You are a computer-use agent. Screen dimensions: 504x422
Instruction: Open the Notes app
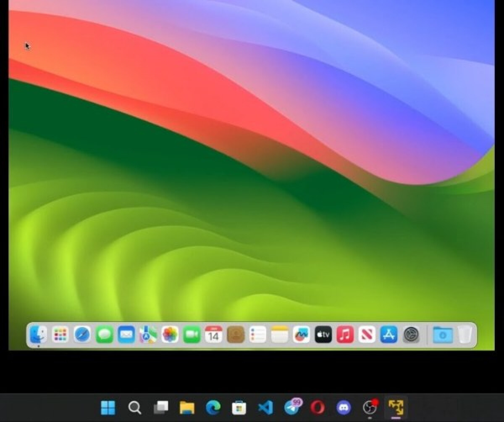279,335
